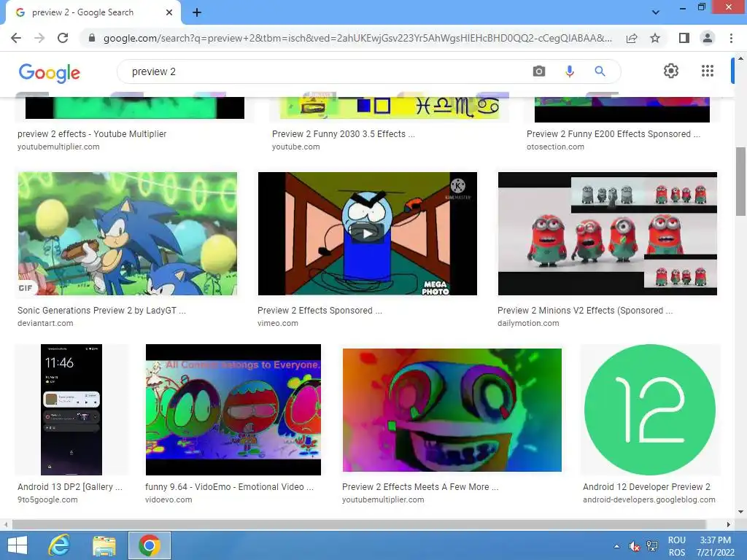Play the Preview 2 Effects Sponsored video
Screen dimensions: 747x560
tap(368, 233)
